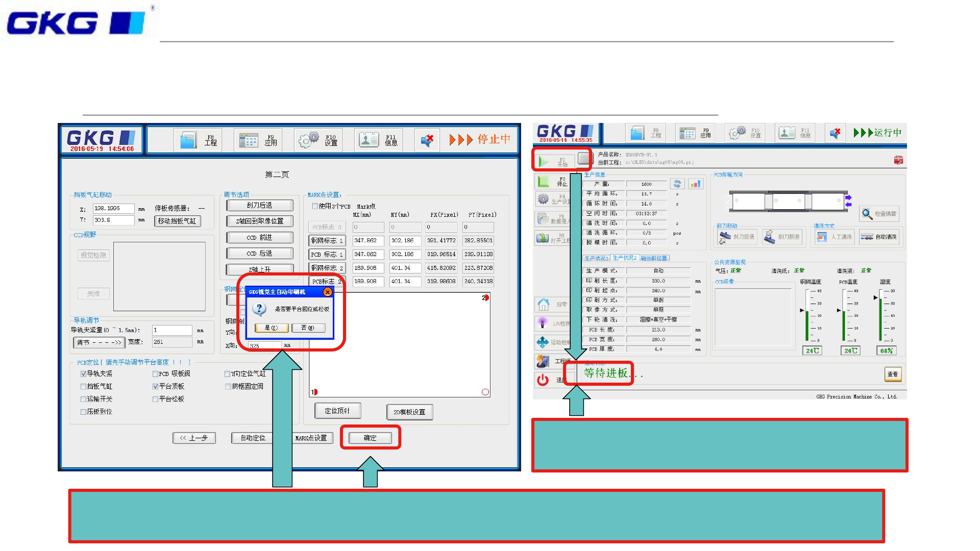This screenshot has height=551, width=980.
Task: Click the F8 工程 project icon in left window
Action: click(x=188, y=140)
